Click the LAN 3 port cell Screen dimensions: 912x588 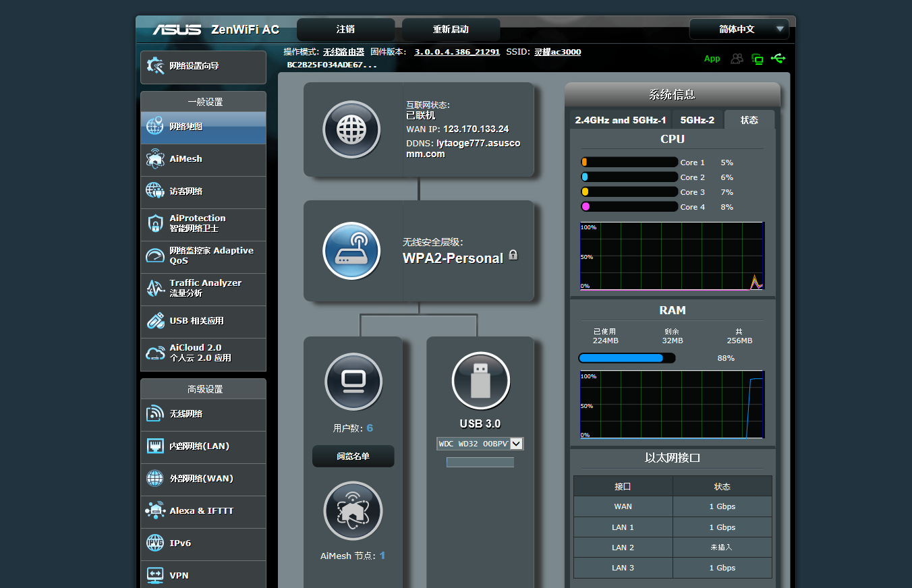[623, 568]
